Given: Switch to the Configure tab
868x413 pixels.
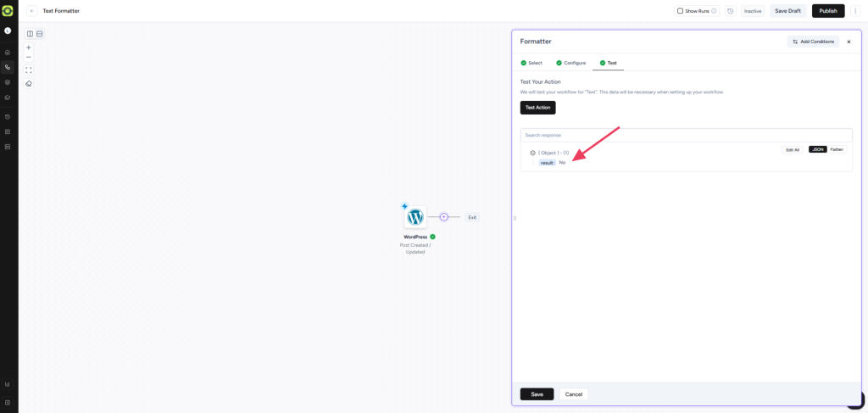Looking at the screenshot, I should (570, 63).
